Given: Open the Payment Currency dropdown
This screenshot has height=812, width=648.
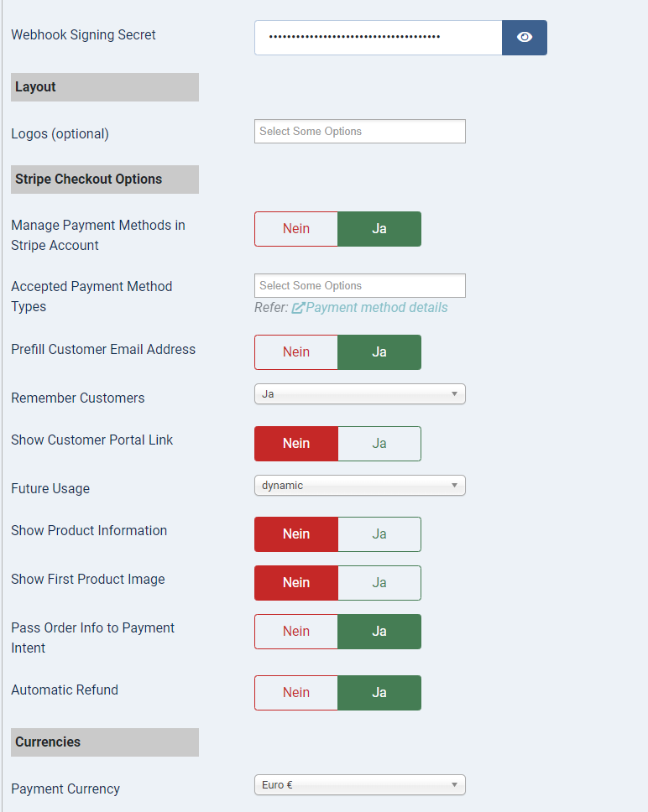Looking at the screenshot, I should 359,785.
